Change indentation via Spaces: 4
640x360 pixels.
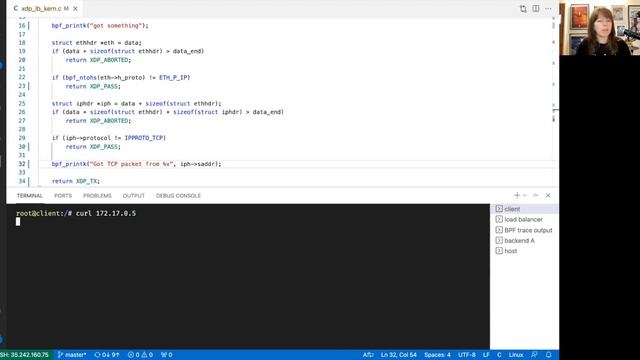(438, 355)
